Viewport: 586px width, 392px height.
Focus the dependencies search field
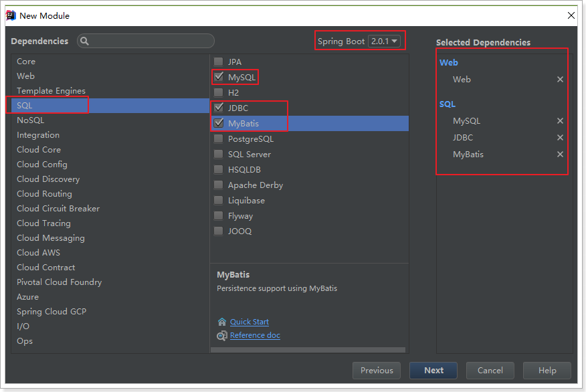click(x=146, y=41)
